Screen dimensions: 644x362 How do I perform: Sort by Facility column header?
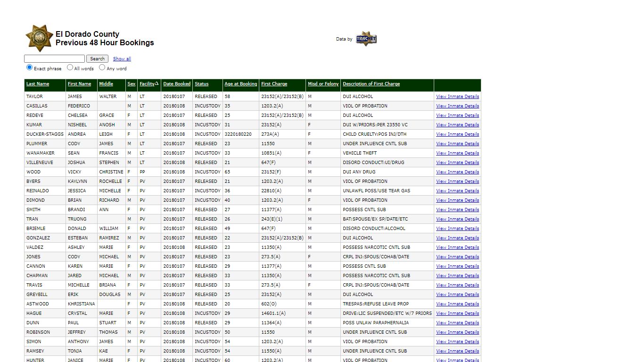click(x=147, y=84)
